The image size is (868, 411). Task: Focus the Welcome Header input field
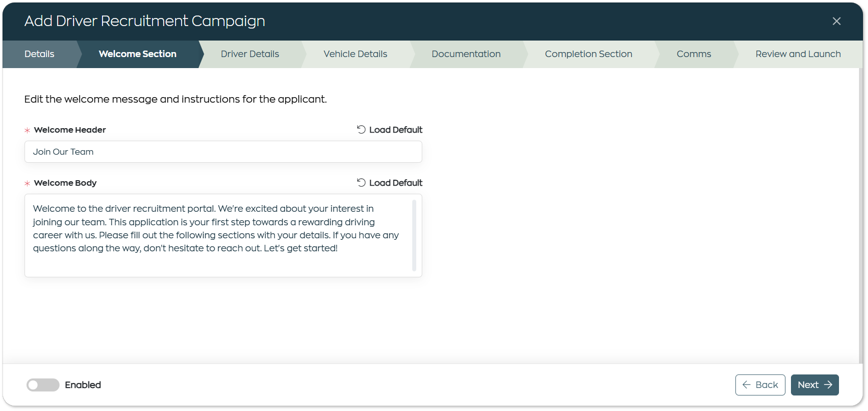click(223, 152)
